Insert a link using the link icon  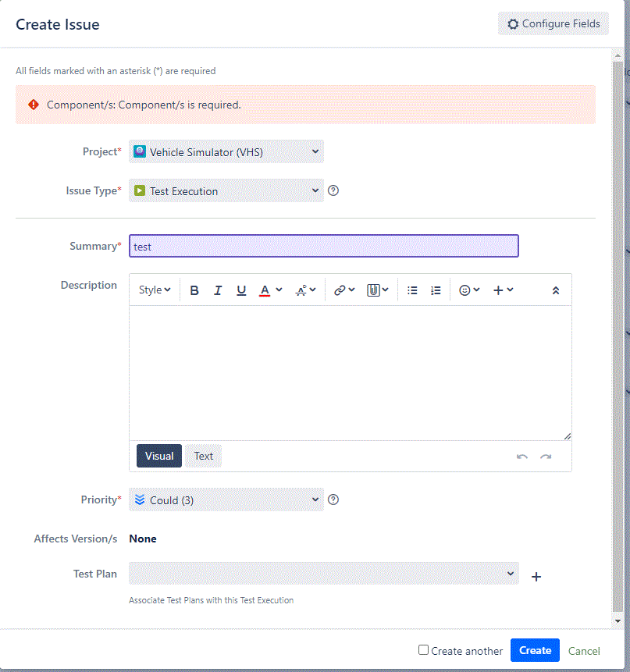pos(339,290)
